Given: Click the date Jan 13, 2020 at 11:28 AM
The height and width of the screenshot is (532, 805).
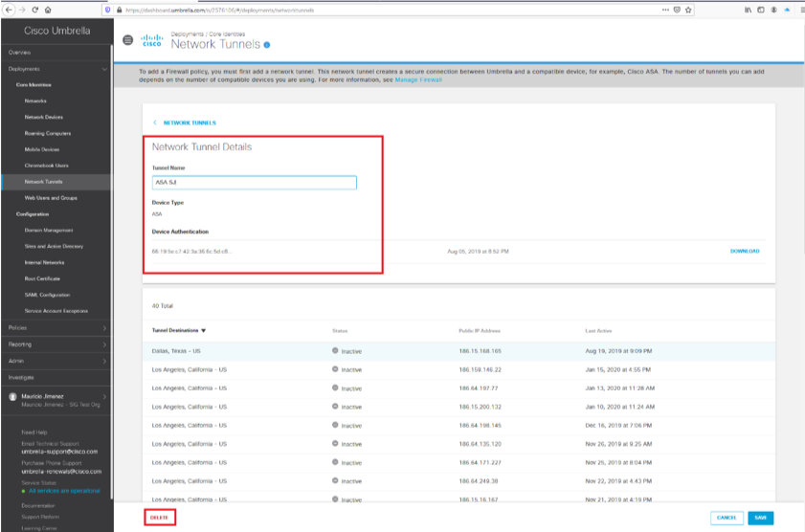Looking at the screenshot, I should 620,388.
